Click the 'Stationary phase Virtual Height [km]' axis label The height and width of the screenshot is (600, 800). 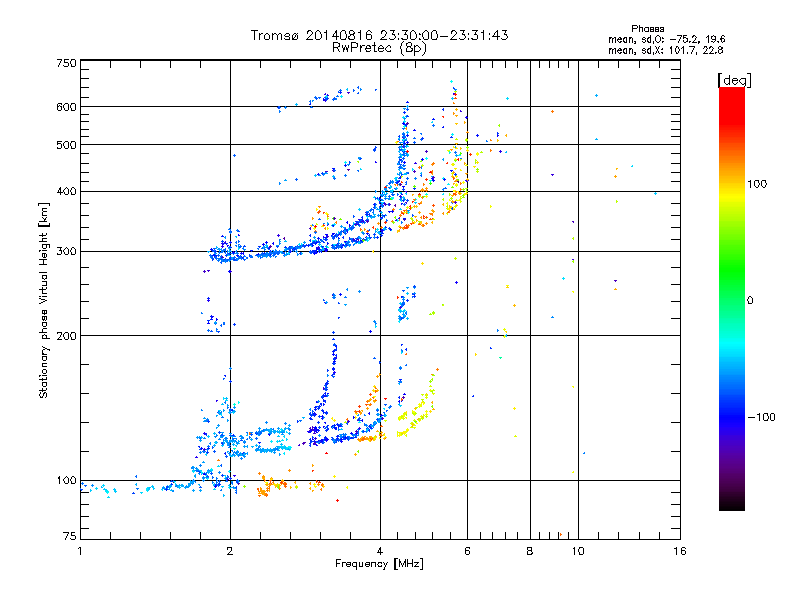click(44, 301)
